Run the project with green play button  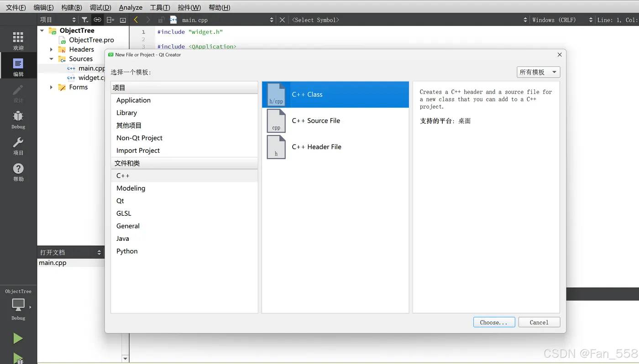point(18,338)
